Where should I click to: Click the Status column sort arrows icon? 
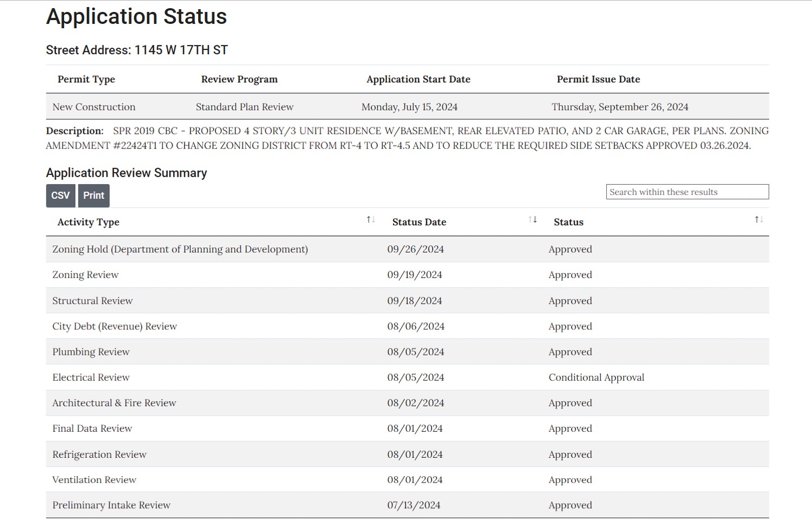click(x=759, y=219)
